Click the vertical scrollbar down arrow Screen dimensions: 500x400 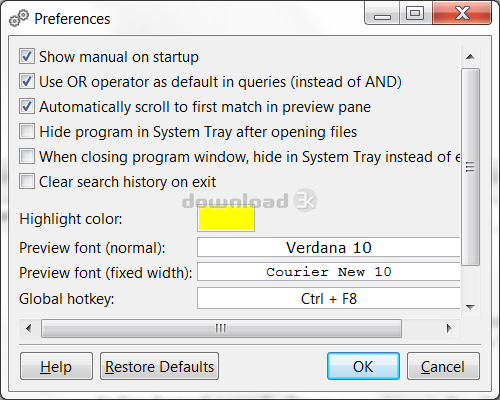[x=470, y=307]
